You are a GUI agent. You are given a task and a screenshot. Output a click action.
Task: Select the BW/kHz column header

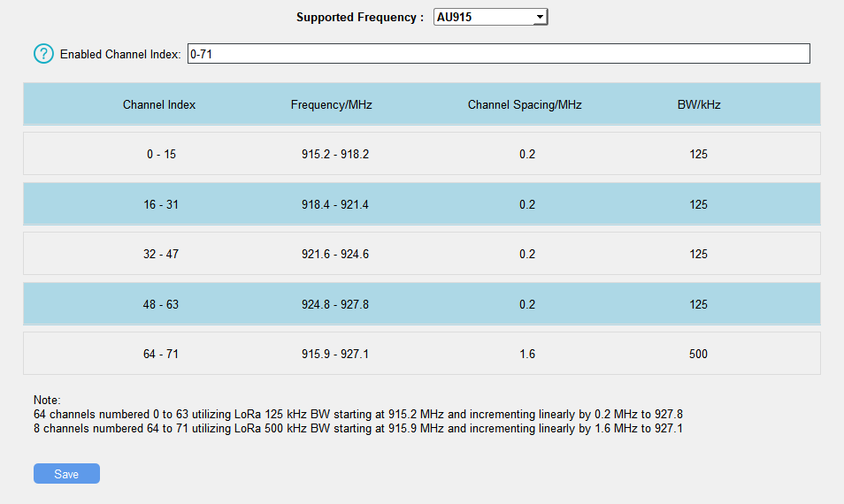tap(699, 104)
